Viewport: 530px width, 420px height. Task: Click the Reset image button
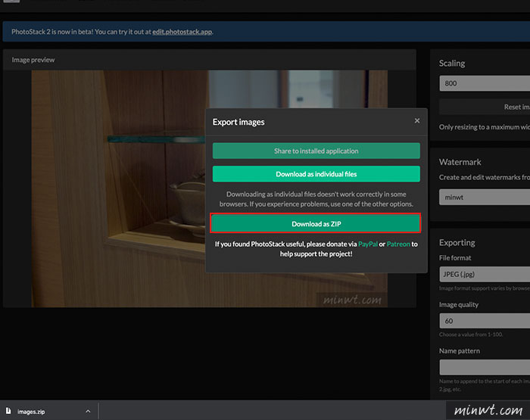click(x=485, y=107)
